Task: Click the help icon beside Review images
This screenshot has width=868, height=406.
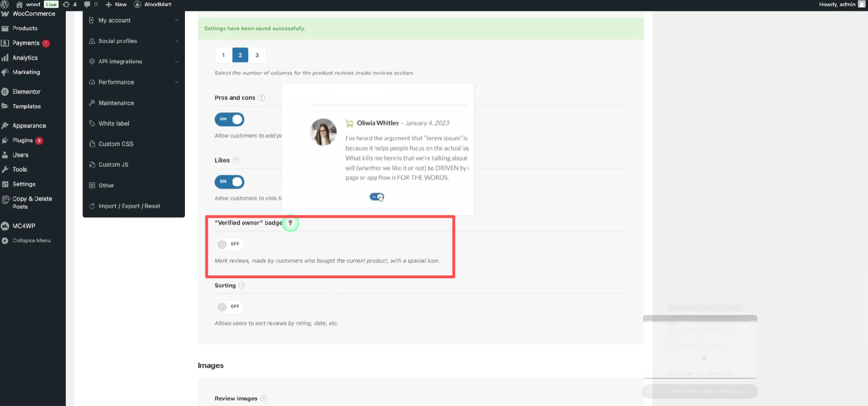Action: [x=264, y=398]
